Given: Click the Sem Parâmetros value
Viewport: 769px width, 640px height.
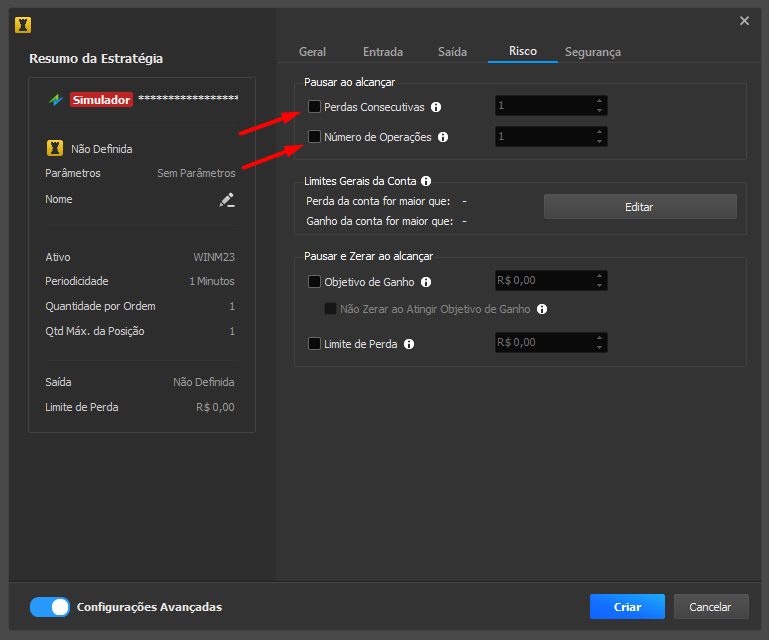Looking at the screenshot, I should [x=196, y=173].
